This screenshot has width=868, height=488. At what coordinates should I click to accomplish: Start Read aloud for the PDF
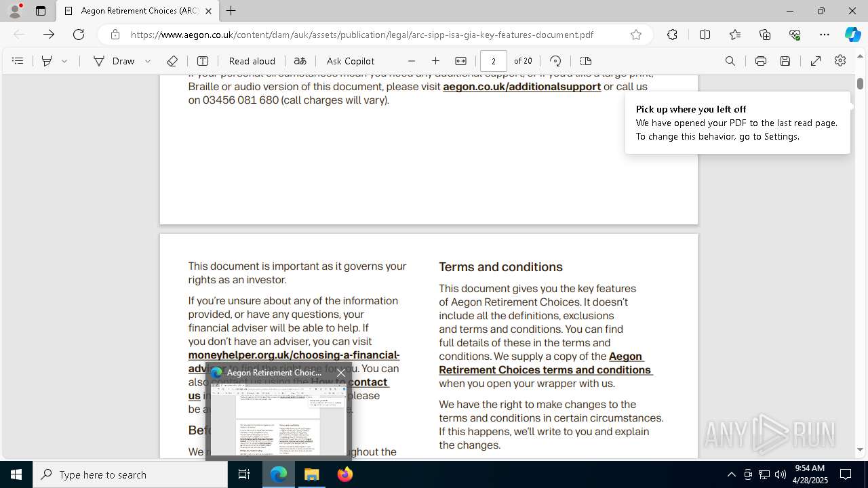[x=252, y=61]
